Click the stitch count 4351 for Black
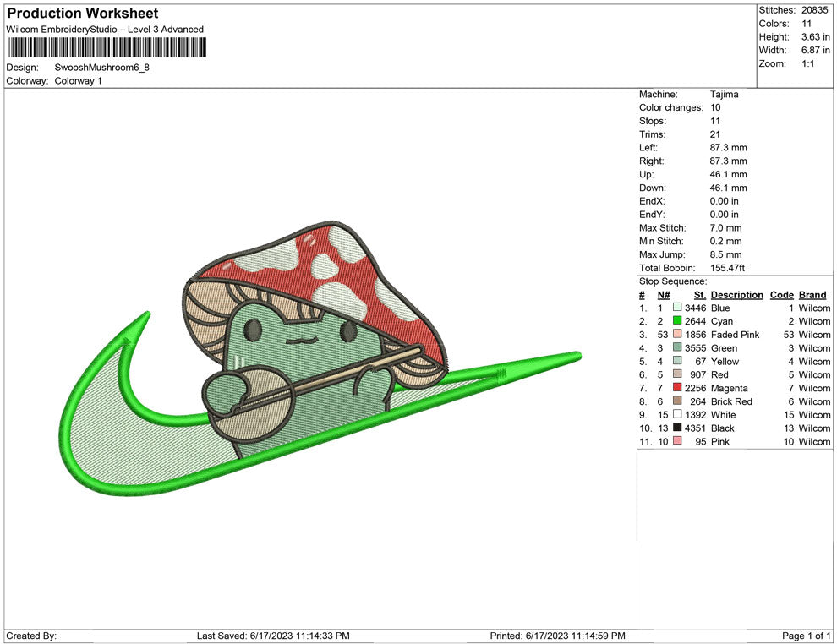This screenshot has width=837, height=644. click(x=695, y=428)
